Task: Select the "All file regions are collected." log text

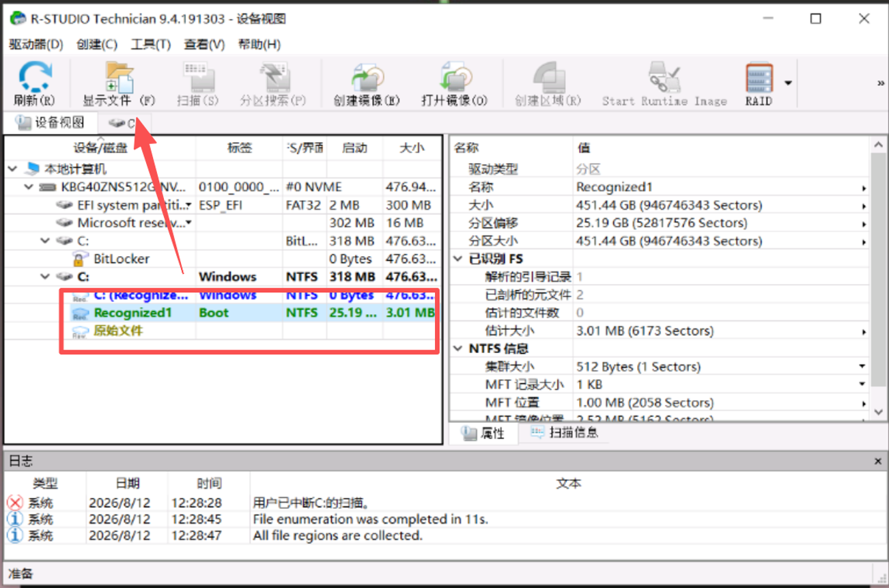Action: coord(337,535)
